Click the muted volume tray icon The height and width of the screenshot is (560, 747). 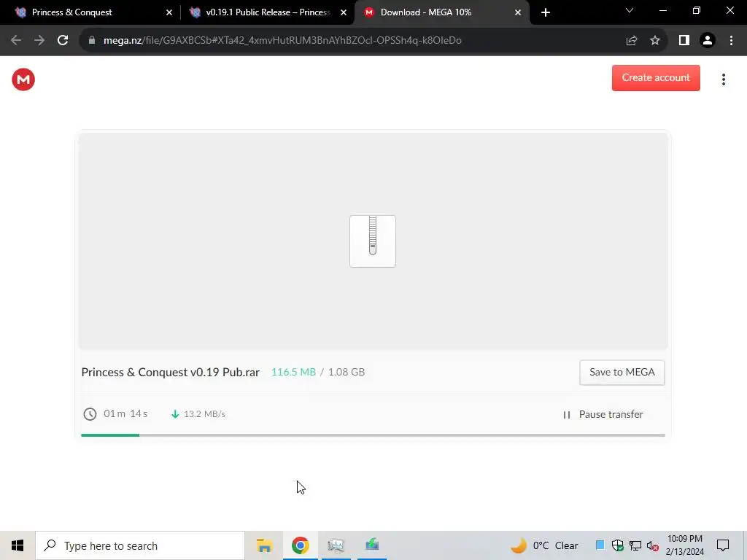tap(652, 545)
